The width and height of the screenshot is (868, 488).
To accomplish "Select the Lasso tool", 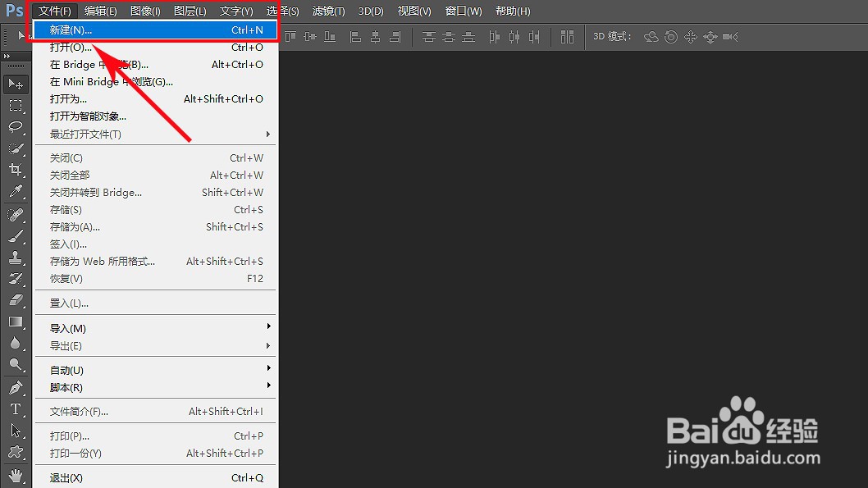I will click(x=16, y=126).
